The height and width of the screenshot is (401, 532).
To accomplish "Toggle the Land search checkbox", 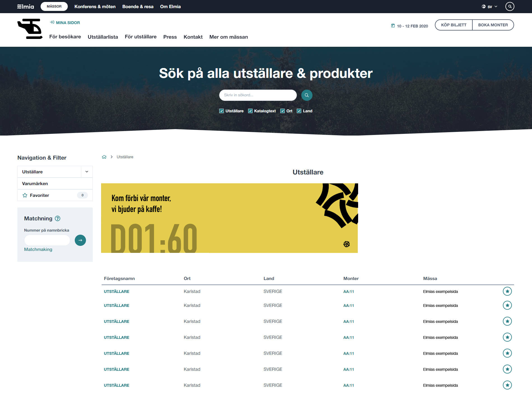I will [299, 111].
